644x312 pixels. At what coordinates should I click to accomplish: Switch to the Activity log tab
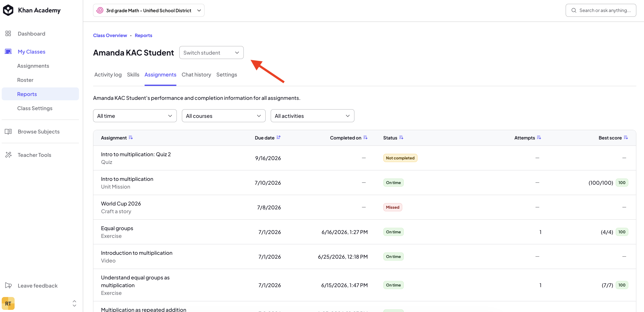[x=108, y=74]
